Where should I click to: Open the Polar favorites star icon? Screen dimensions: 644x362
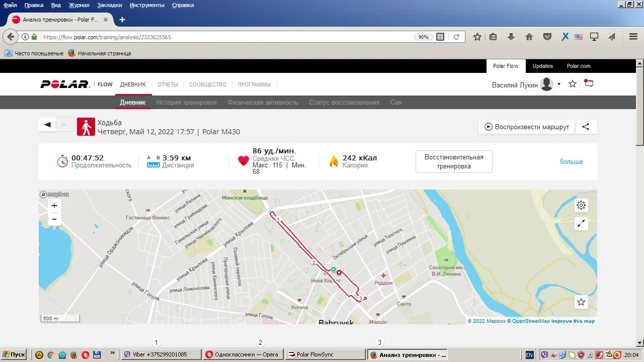pyautogui.click(x=573, y=84)
